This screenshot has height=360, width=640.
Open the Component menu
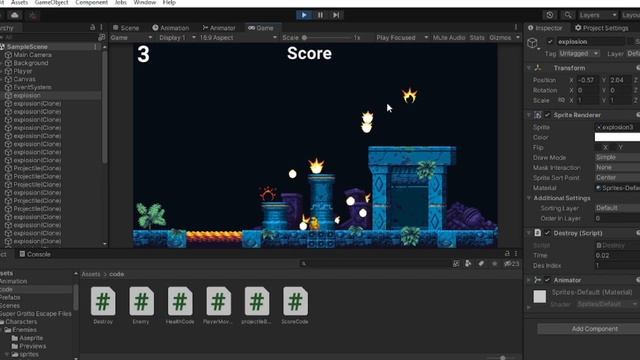click(91, 2)
